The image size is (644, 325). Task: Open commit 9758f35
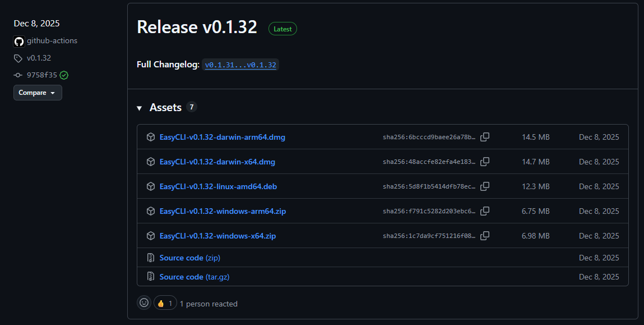[42, 75]
